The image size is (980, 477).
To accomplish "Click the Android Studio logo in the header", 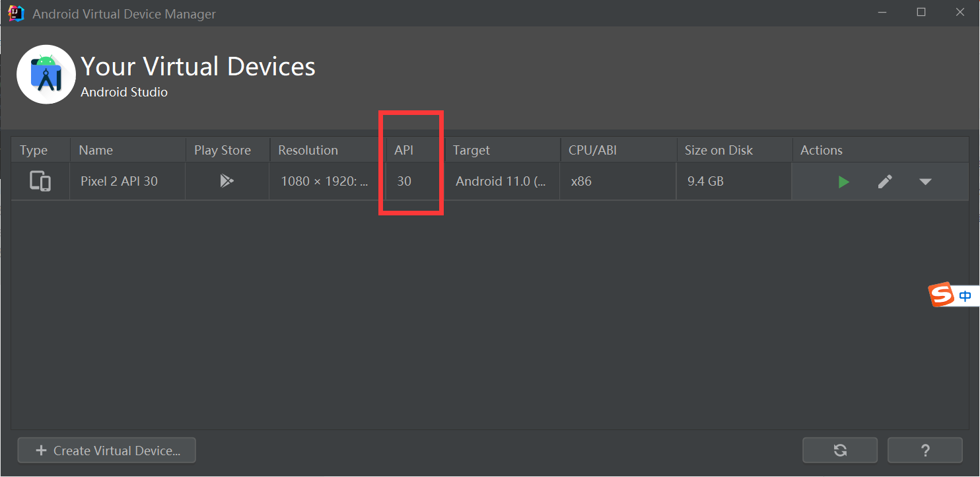I will (x=46, y=74).
